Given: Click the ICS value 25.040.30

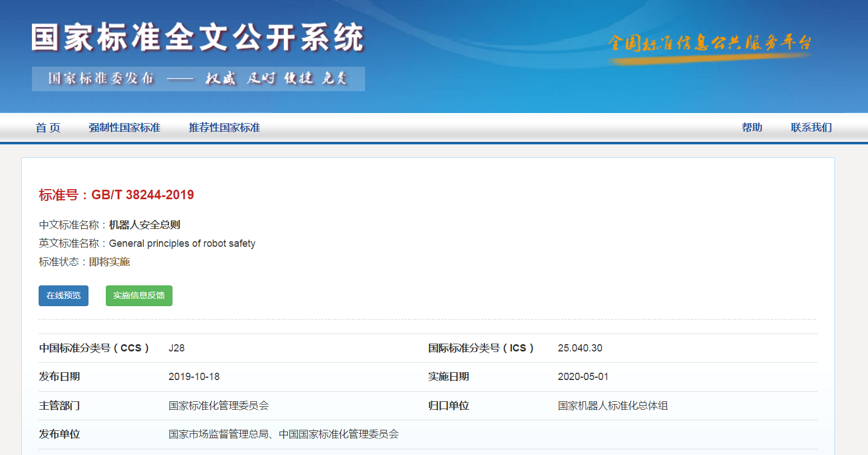Looking at the screenshot, I should [x=580, y=348].
